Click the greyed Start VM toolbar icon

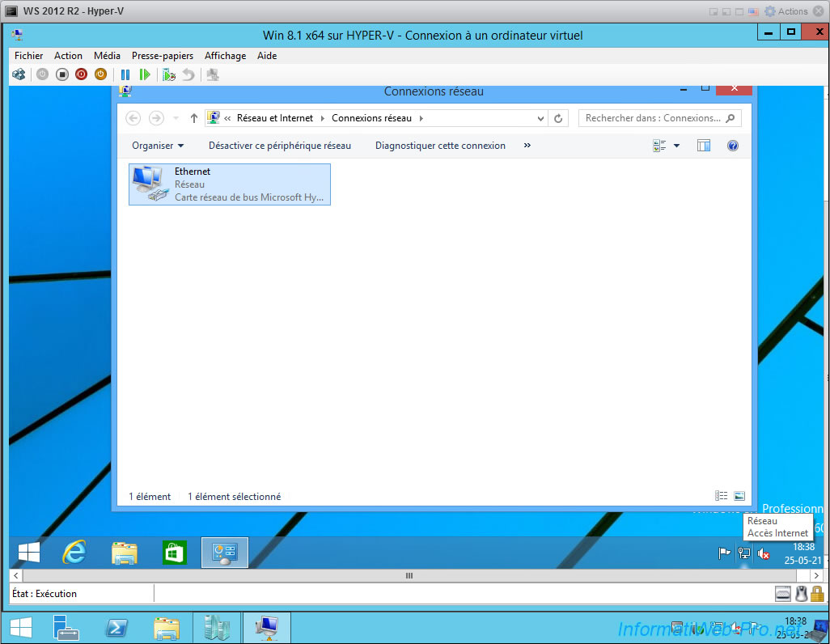pyautogui.click(x=42, y=74)
